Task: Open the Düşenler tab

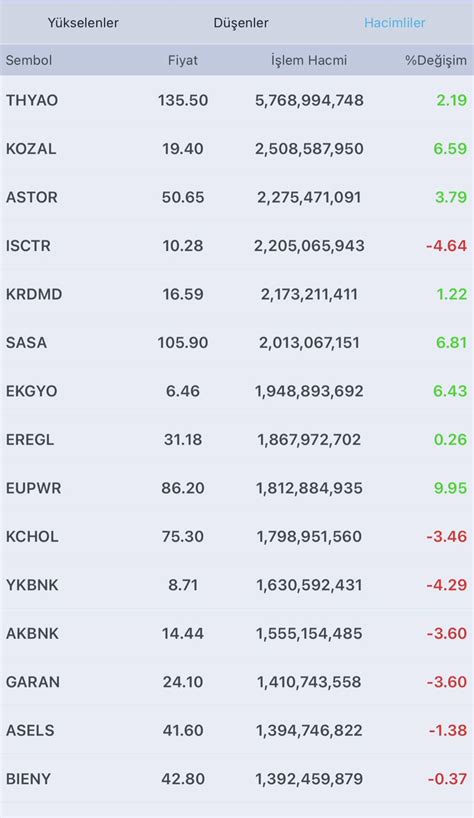Action: (241, 23)
